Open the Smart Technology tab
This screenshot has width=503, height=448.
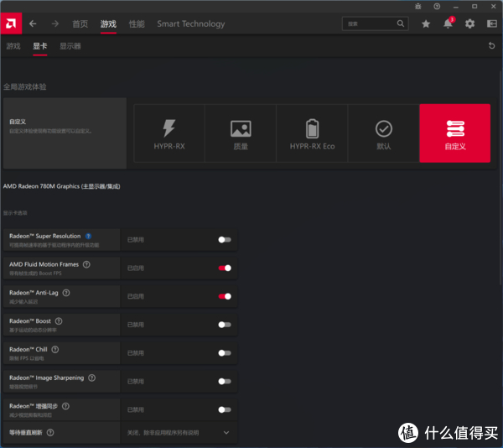pyautogui.click(x=191, y=23)
